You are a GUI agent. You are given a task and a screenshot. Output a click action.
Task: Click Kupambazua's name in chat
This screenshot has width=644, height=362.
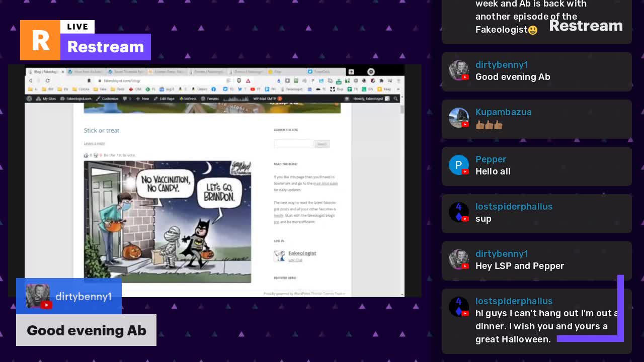click(504, 112)
